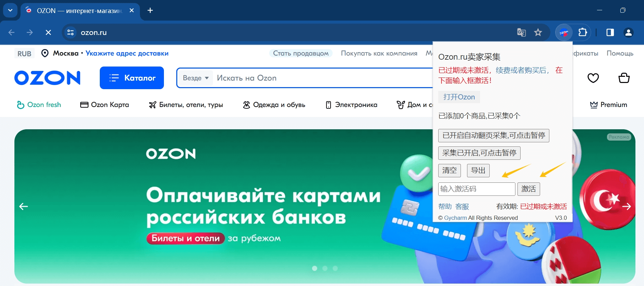This screenshot has width=644, height=286.
Task: Select the third banner carousel dot
Action: (x=335, y=268)
